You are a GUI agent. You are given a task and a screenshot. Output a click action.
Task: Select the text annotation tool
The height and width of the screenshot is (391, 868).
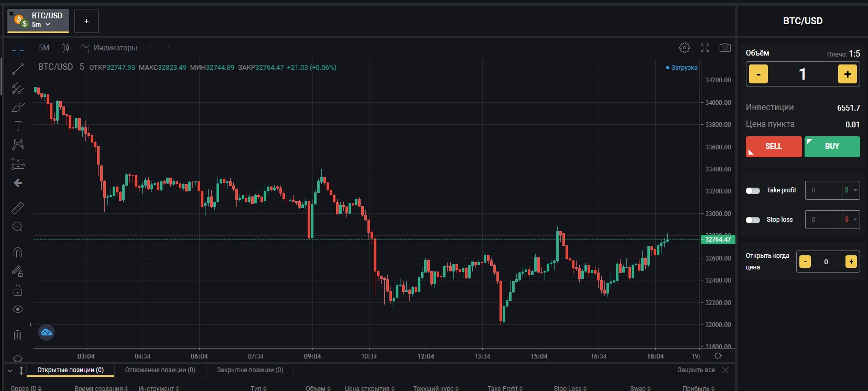pyautogui.click(x=18, y=126)
